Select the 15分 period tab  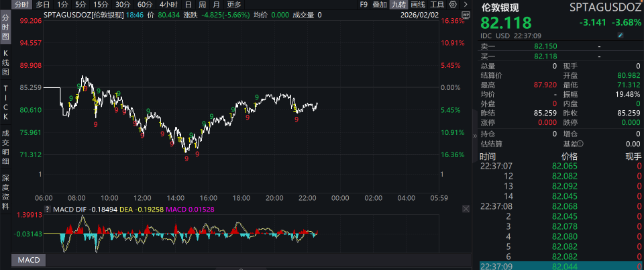coord(100,5)
